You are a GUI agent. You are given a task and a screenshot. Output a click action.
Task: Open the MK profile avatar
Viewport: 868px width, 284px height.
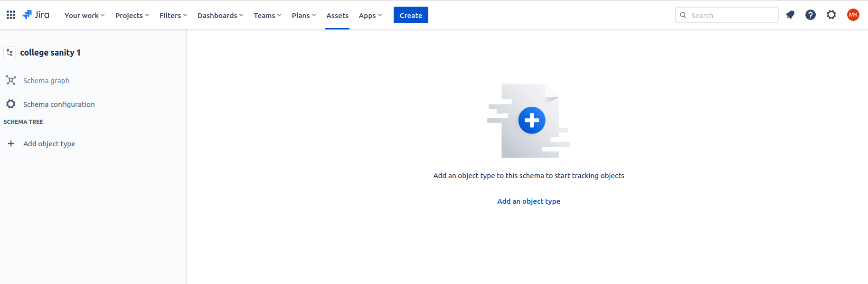coord(853,15)
